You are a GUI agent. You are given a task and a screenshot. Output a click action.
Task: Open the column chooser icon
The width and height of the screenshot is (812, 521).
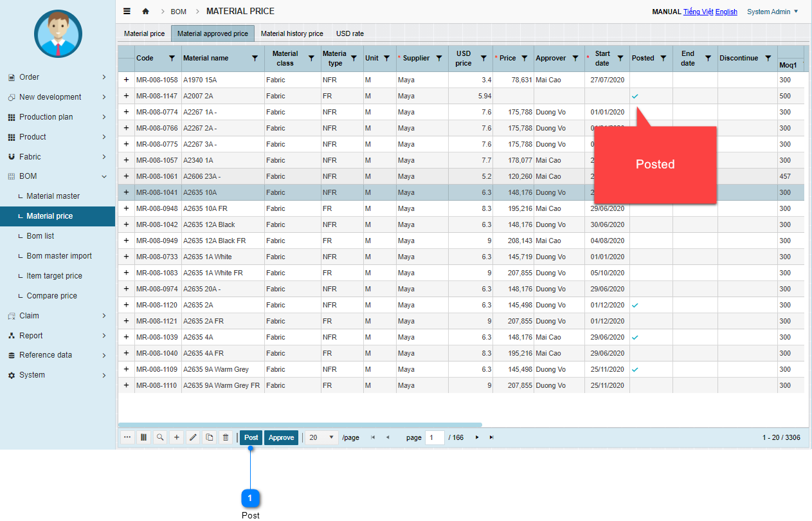pos(144,437)
